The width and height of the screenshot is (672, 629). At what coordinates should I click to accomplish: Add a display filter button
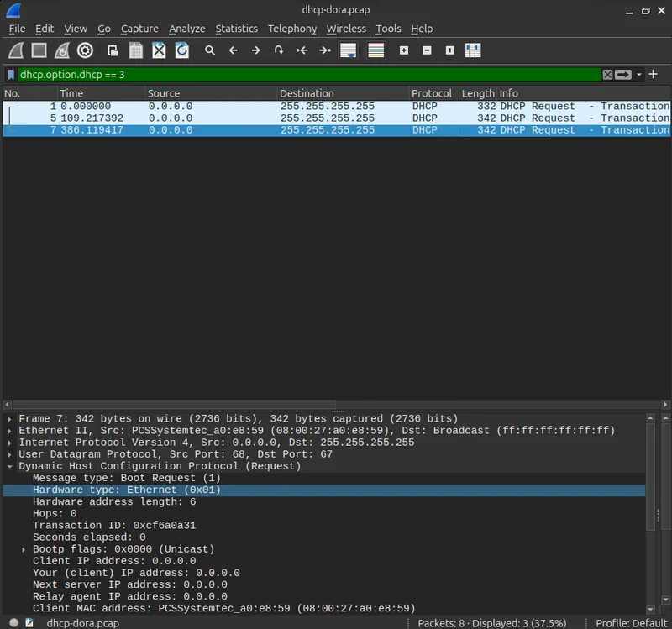click(654, 75)
